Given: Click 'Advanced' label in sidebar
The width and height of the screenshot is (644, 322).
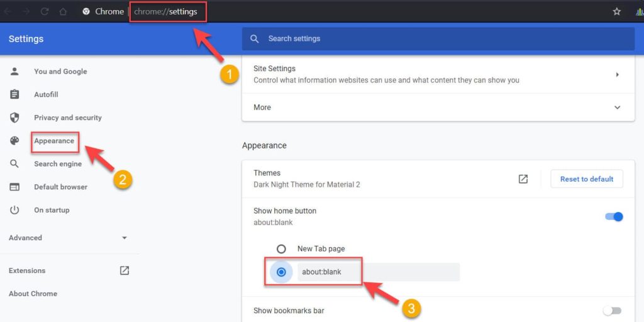Looking at the screenshot, I should [x=25, y=238].
